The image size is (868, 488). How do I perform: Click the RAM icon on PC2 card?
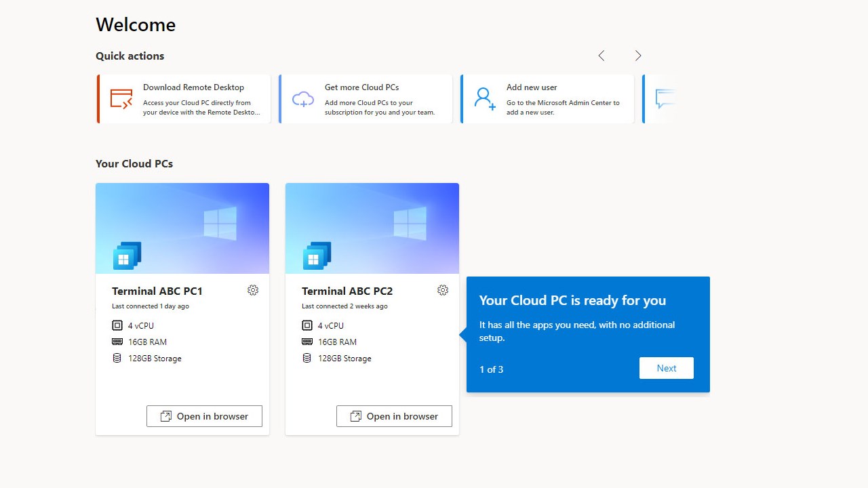point(307,342)
